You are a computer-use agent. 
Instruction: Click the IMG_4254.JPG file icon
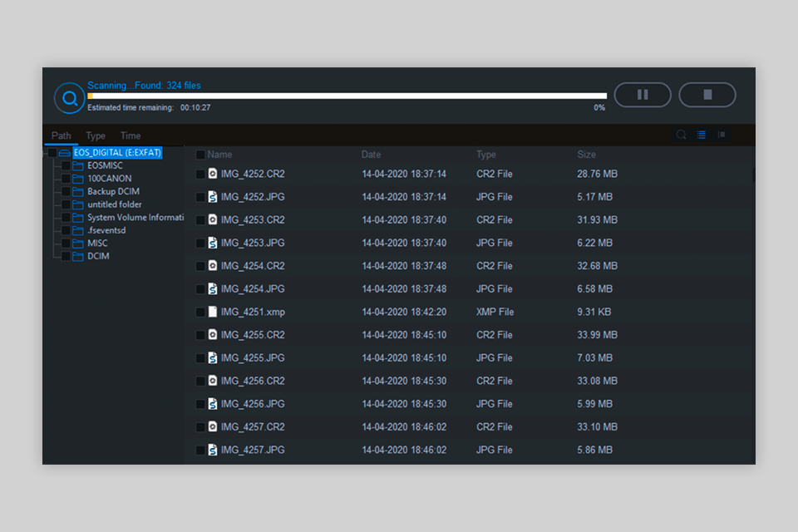pos(213,288)
